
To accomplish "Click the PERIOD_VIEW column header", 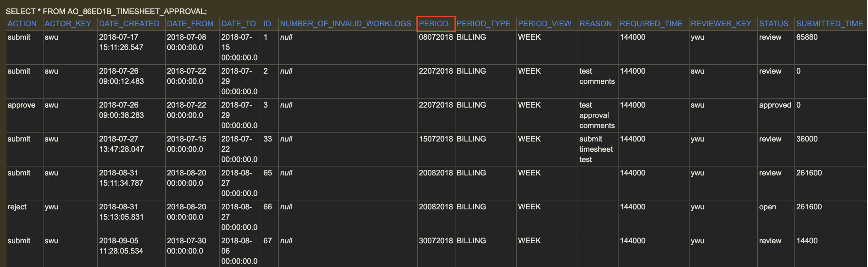I will click(x=545, y=24).
